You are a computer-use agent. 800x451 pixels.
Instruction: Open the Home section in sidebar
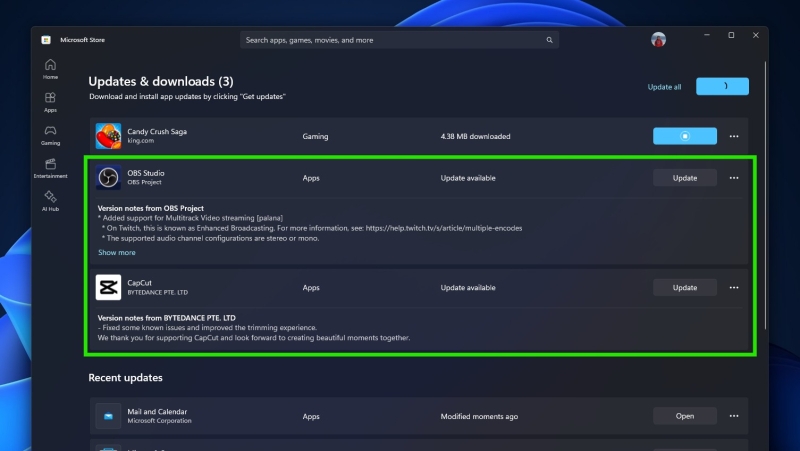(50, 68)
